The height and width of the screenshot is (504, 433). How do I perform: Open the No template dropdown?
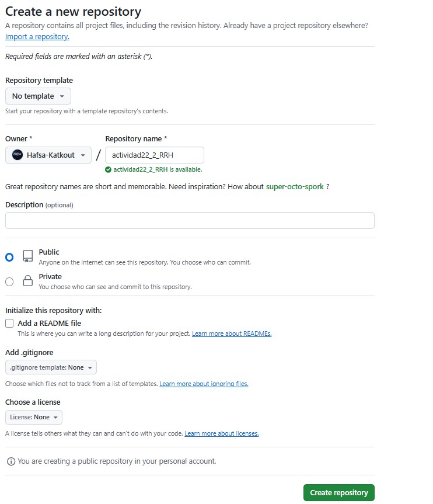click(x=38, y=96)
